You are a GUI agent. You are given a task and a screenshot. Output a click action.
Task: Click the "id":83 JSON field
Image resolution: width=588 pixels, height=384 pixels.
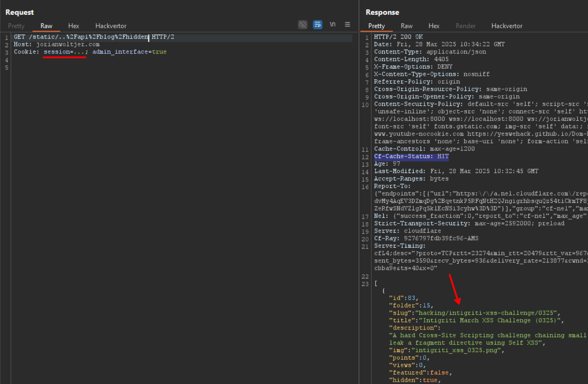[x=404, y=298]
